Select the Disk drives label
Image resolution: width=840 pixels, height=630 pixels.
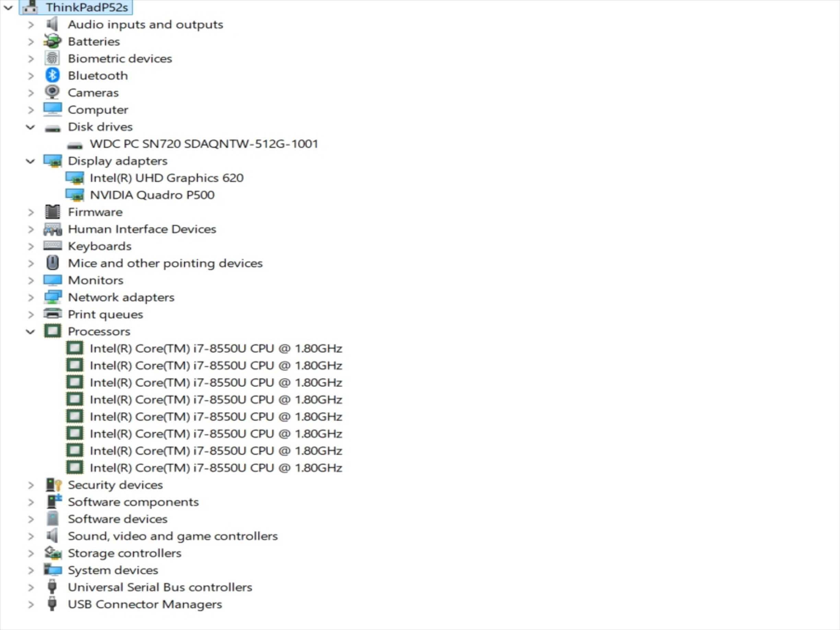pos(100,127)
